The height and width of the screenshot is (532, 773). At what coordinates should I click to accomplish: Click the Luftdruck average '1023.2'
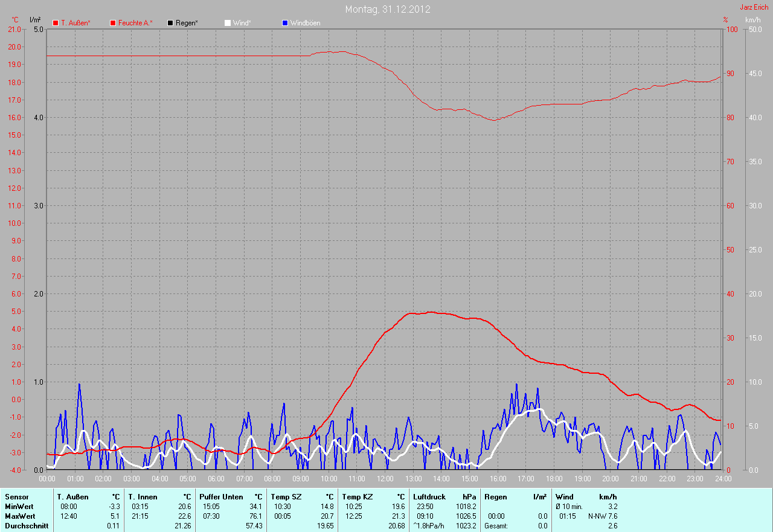[466, 526]
